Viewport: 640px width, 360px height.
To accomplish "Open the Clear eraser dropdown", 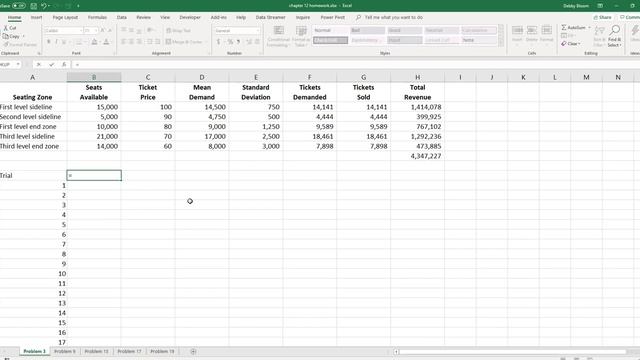I will [x=571, y=44].
